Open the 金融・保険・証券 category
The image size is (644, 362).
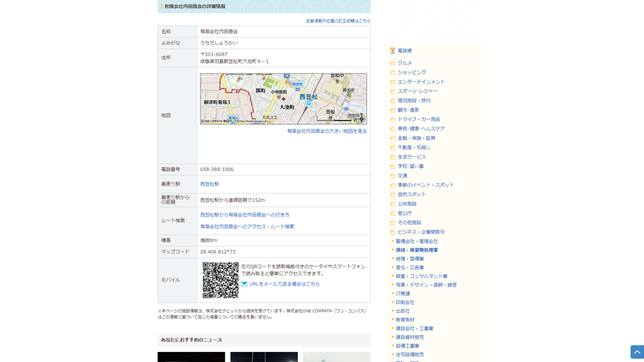(416, 138)
